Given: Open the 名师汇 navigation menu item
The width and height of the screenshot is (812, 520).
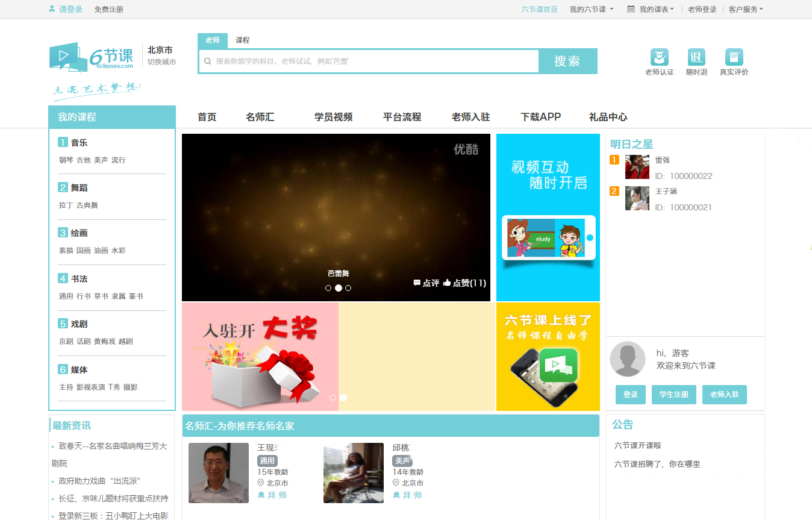Looking at the screenshot, I should [x=260, y=117].
